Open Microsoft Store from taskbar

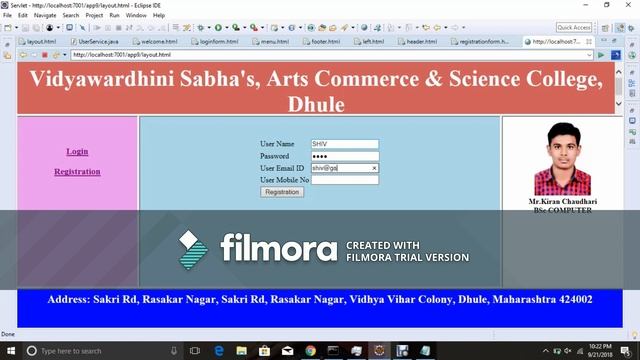click(x=264, y=351)
